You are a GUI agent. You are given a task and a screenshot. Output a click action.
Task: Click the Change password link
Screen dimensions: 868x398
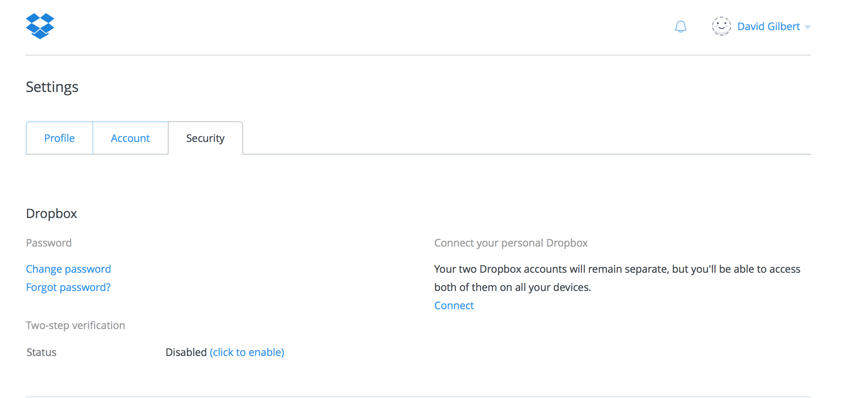[x=68, y=269]
